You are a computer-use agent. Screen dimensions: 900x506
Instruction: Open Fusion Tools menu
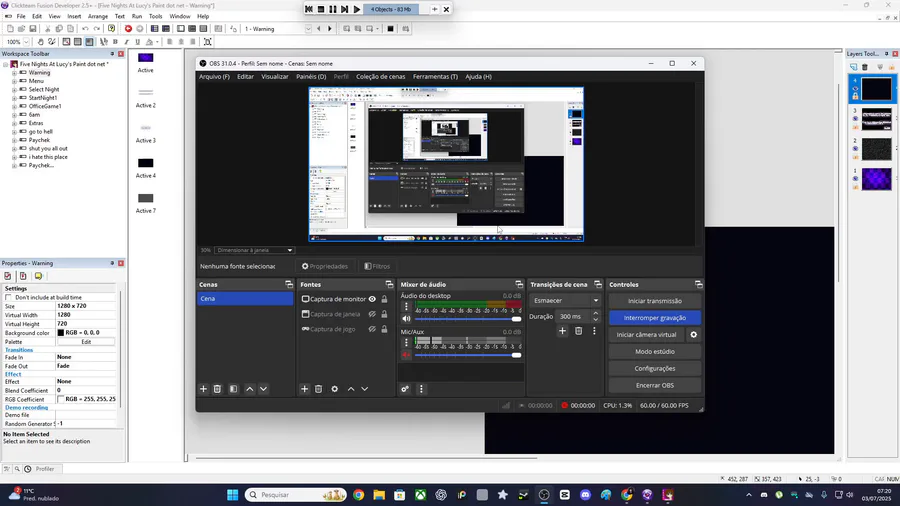[x=156, y=17]
